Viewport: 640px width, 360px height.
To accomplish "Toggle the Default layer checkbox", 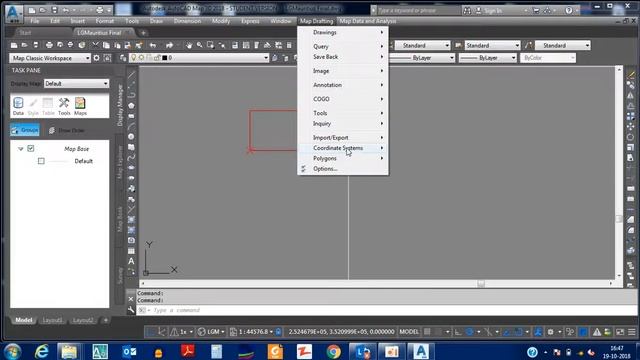I will 41,161.
